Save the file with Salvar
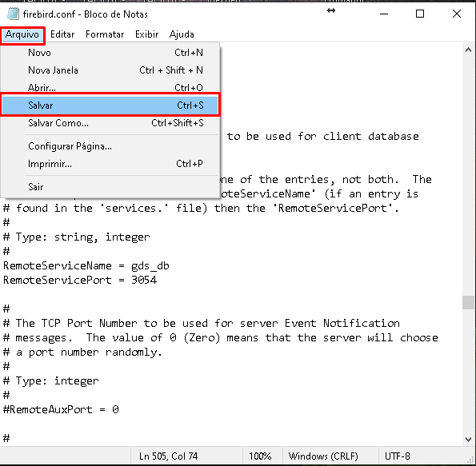476x466 pixels. point(110,105)
